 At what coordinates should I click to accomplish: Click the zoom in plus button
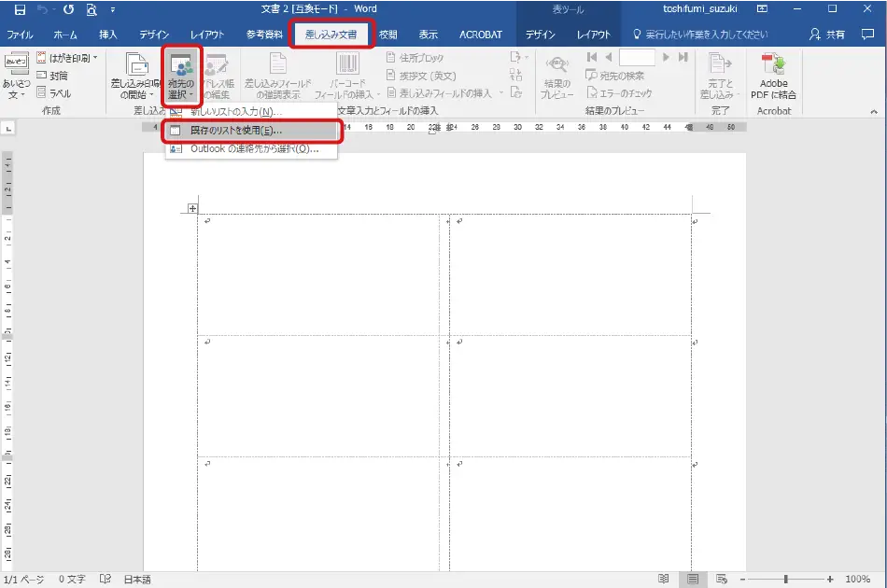[x=830, y=580]
